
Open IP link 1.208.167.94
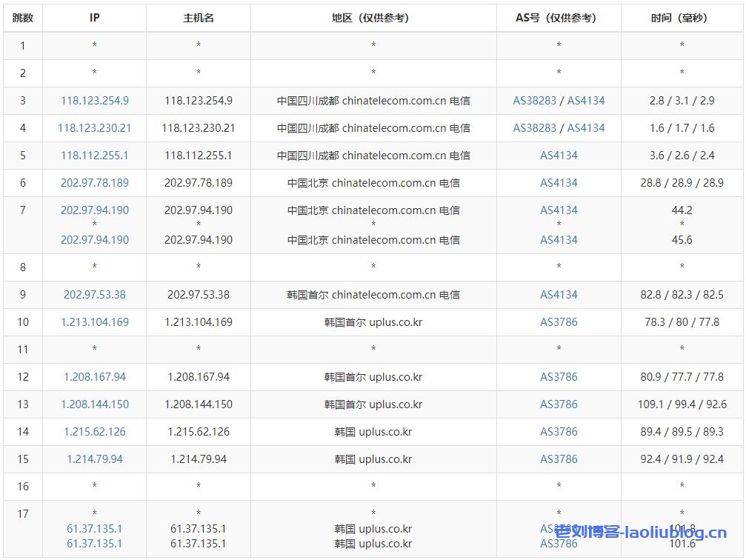[x=95, y=377]
